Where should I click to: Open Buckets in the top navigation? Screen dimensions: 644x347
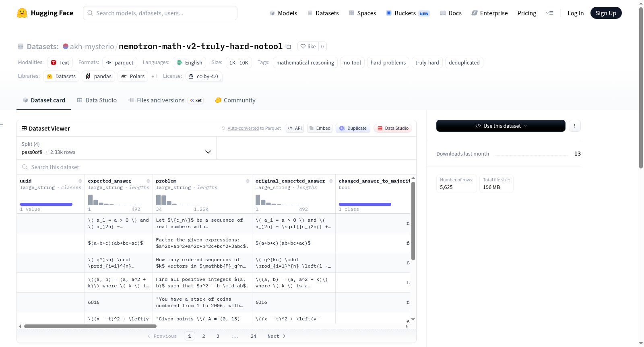point(408,13)
